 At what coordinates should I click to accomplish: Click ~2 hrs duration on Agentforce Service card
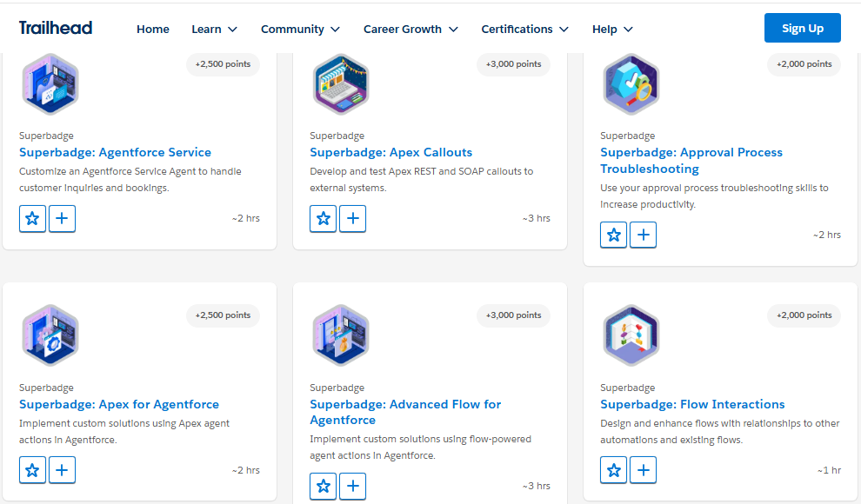pyautogui.click(x=246, y=218)
